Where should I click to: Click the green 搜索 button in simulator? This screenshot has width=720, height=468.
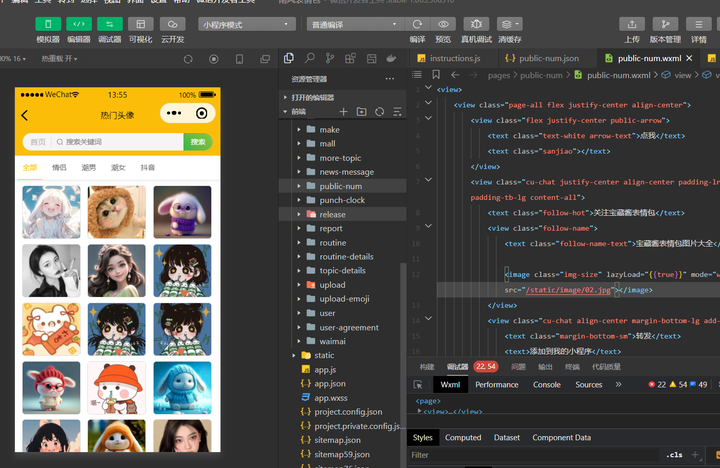pos(199,142)
